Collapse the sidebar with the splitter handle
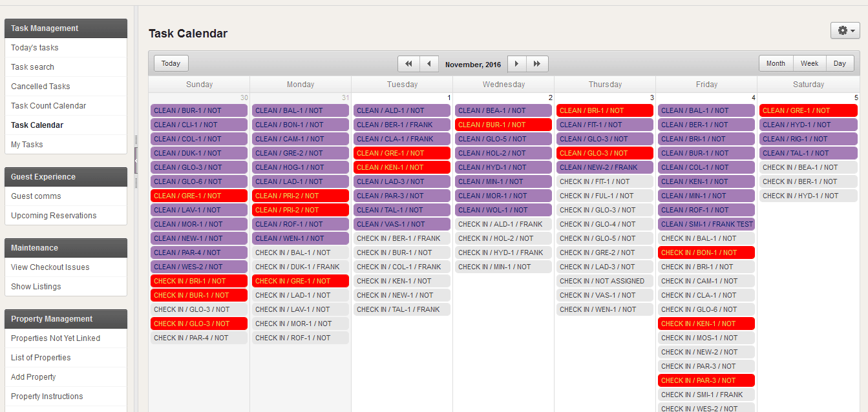The image size is (868, 412). pos(136,160)
